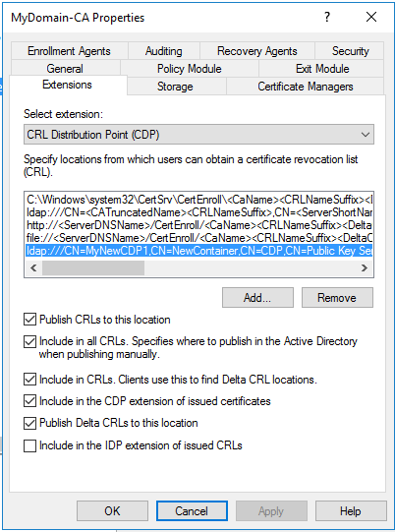395x532 pixels.
Task: Toggle Include in the CDP extension checkbox
Action: pyautogui.click(x=29, y=401)
